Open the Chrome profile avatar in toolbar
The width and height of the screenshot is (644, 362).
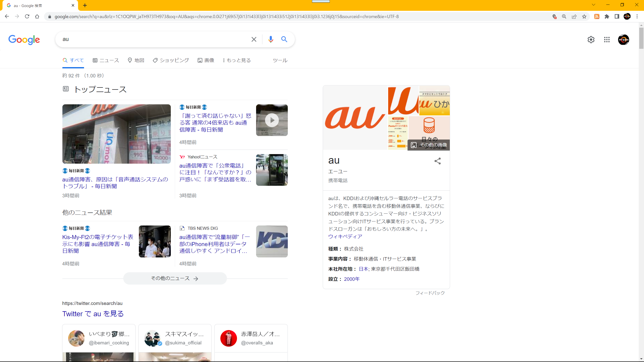click(627, 17)
